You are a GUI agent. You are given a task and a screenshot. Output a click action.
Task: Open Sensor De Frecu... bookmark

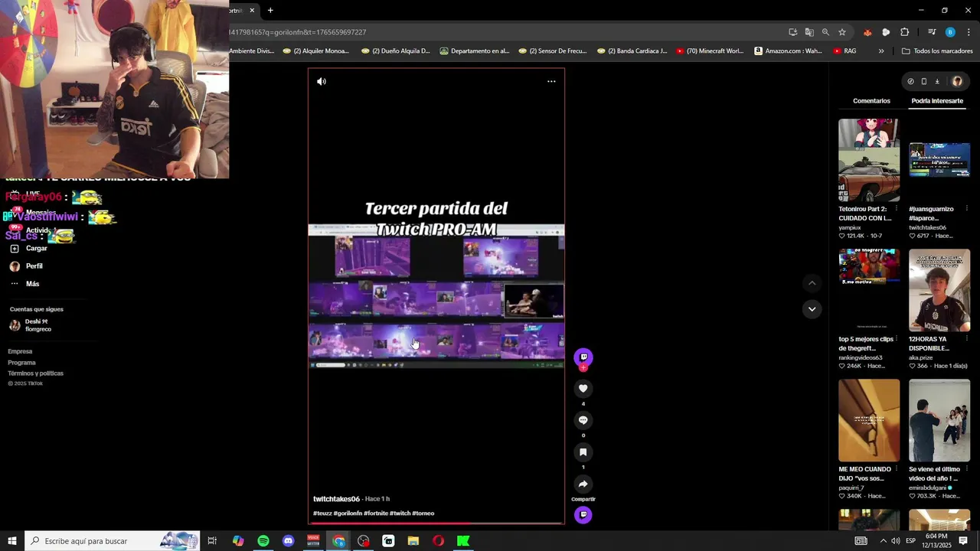tap(552, 51)
